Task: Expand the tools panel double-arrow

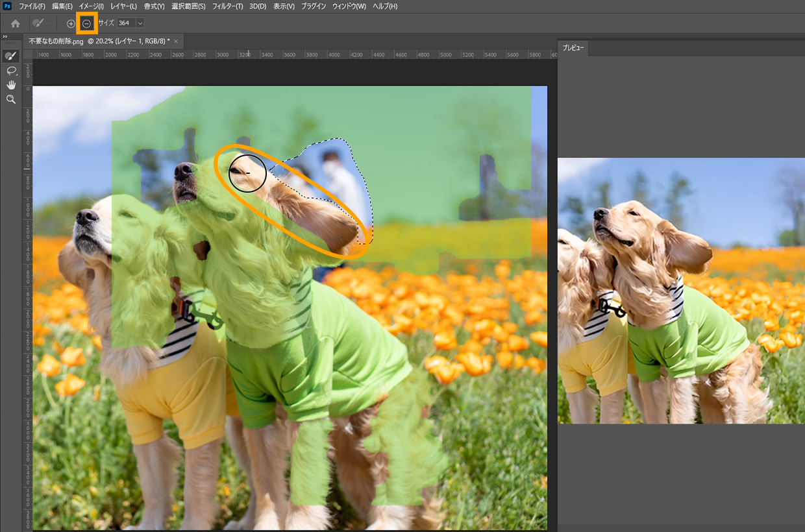Action: coord(6,36)
